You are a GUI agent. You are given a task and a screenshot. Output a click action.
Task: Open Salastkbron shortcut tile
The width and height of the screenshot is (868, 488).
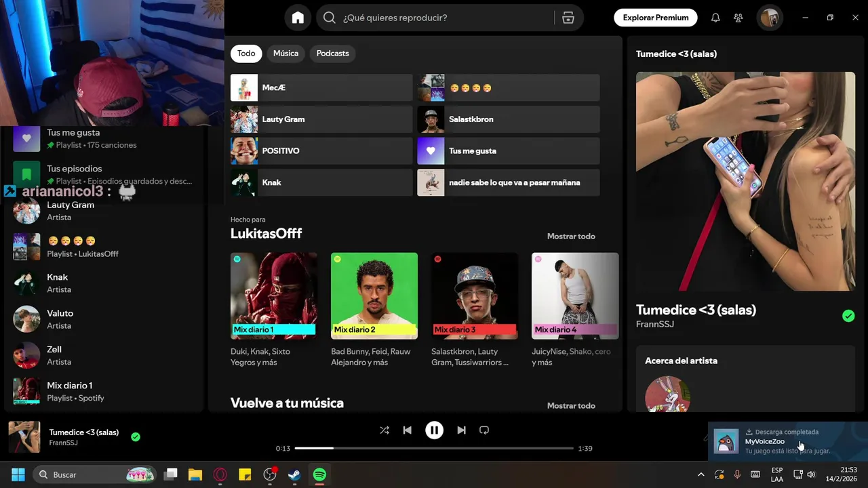(509, 119)
